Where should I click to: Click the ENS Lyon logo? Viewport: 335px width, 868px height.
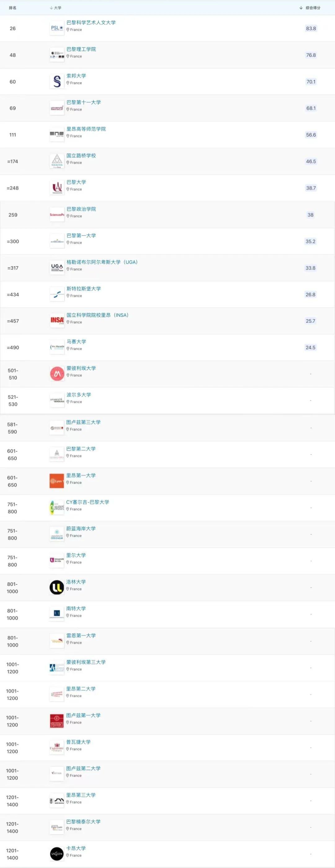pyautogui.click(x=57, y=134)
